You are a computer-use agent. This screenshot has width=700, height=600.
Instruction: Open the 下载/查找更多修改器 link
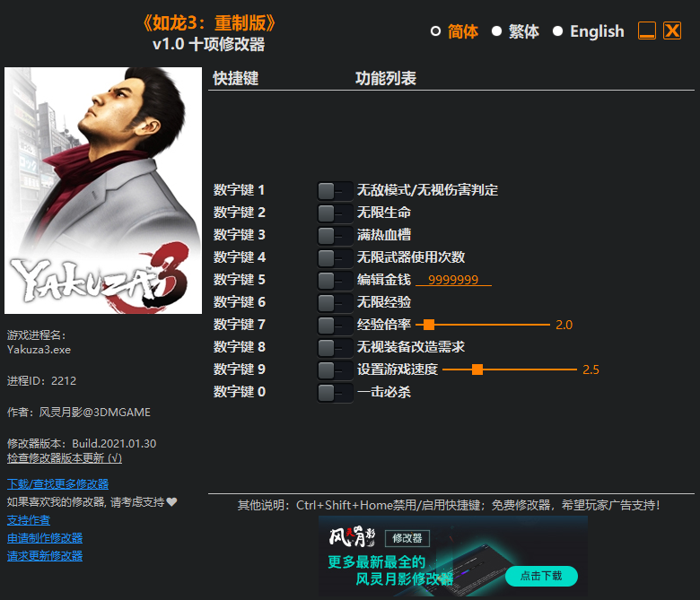pos(57,483)
